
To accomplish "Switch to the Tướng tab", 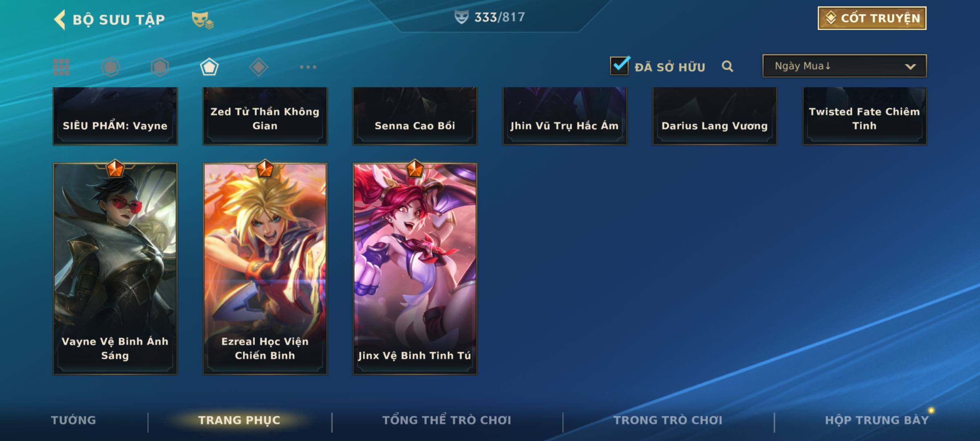I will click(x=73, y=420).
